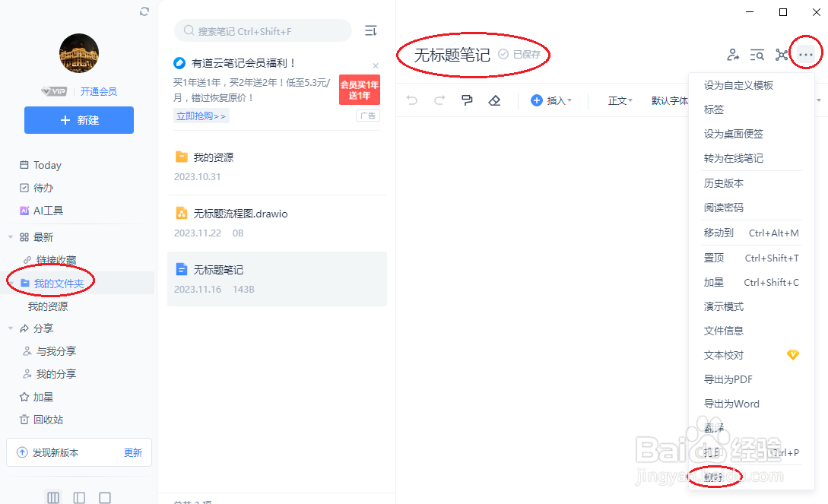Choose 加星 in the dropdown menu
This screenshot has height=504, width=828.
click(751, 282)
